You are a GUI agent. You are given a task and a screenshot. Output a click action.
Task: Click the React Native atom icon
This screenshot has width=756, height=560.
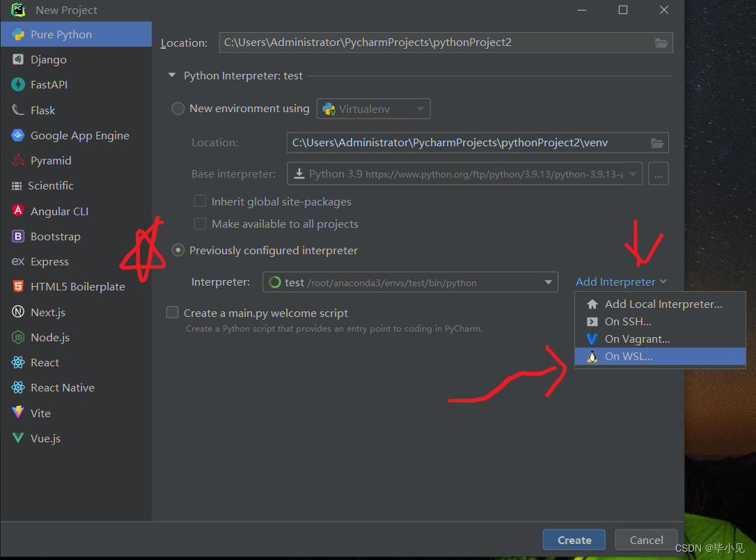point(18,387)
